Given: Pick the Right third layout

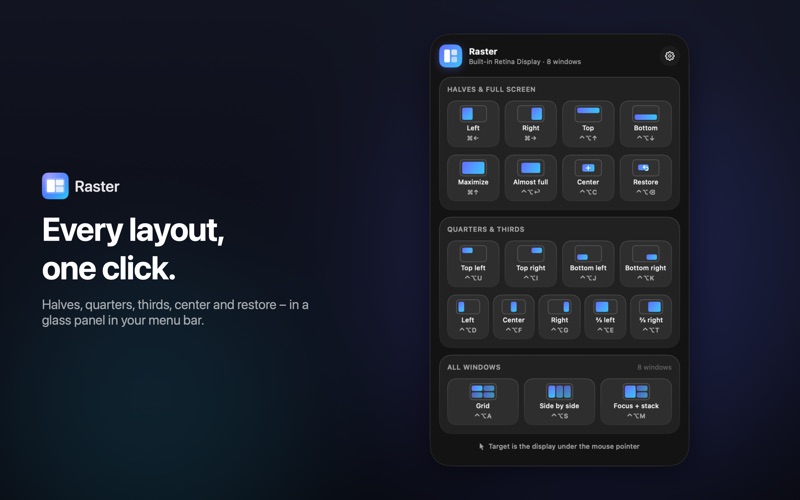Looking at the screenshot, I should pos(559,317).
